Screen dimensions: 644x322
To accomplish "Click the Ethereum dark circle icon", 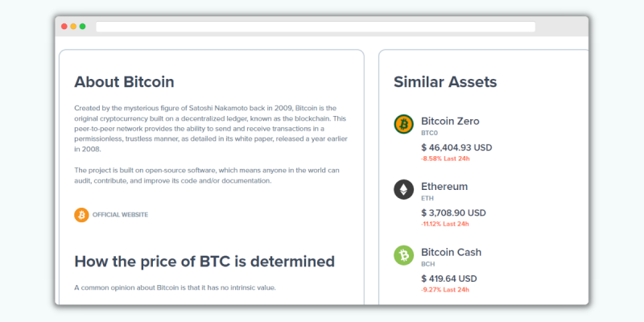I will 404,190.
